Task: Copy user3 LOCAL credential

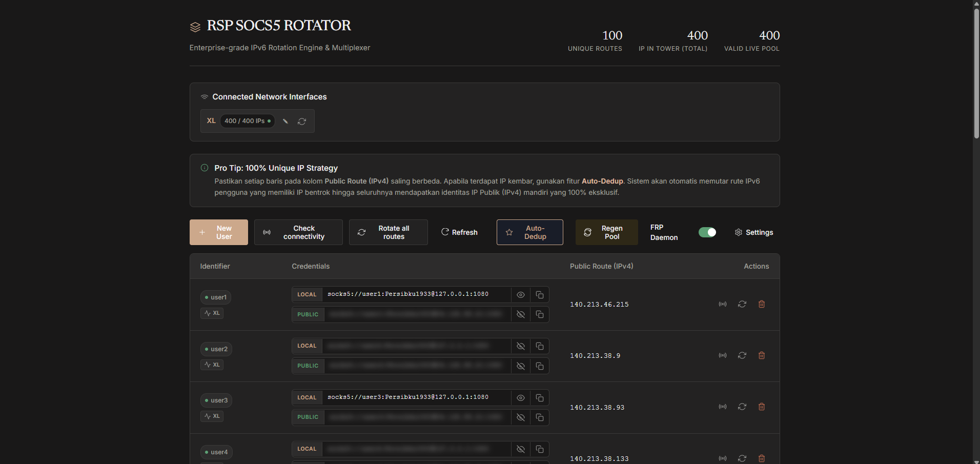Action: [540, 398]
